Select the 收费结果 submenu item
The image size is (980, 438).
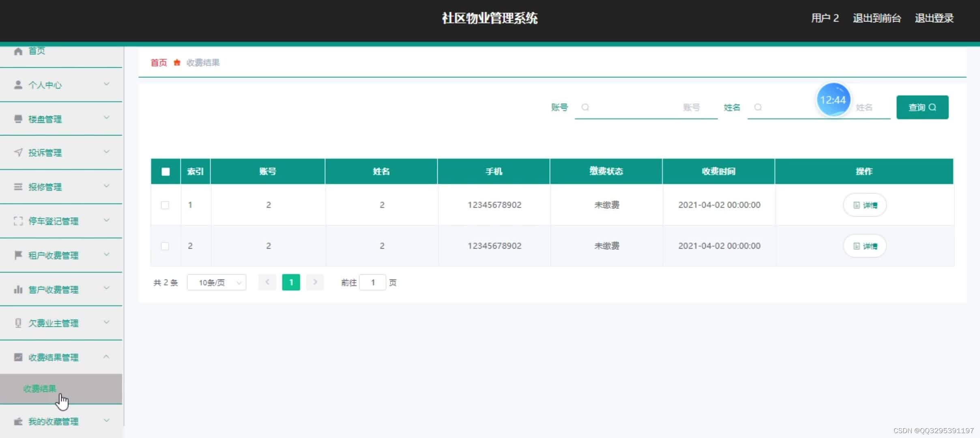tap(61, 389)
